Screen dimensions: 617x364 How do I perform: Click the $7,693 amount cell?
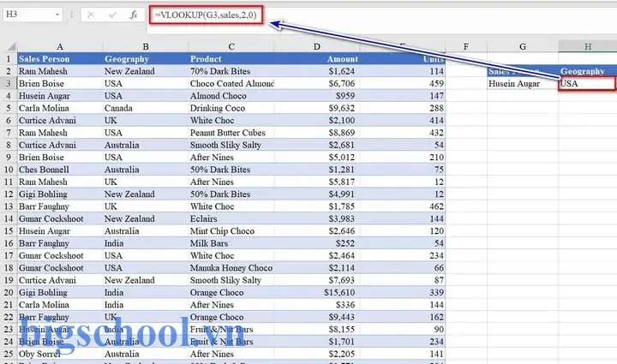[317, 280]
